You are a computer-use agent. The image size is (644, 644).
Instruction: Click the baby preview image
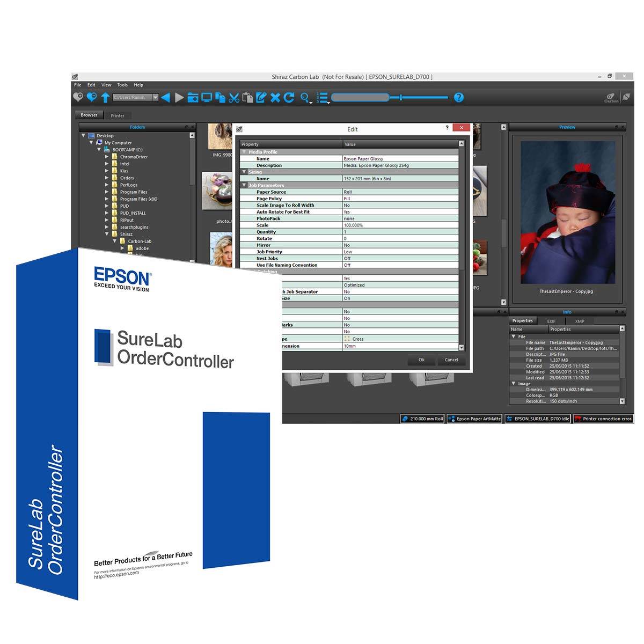click(568, 213)
